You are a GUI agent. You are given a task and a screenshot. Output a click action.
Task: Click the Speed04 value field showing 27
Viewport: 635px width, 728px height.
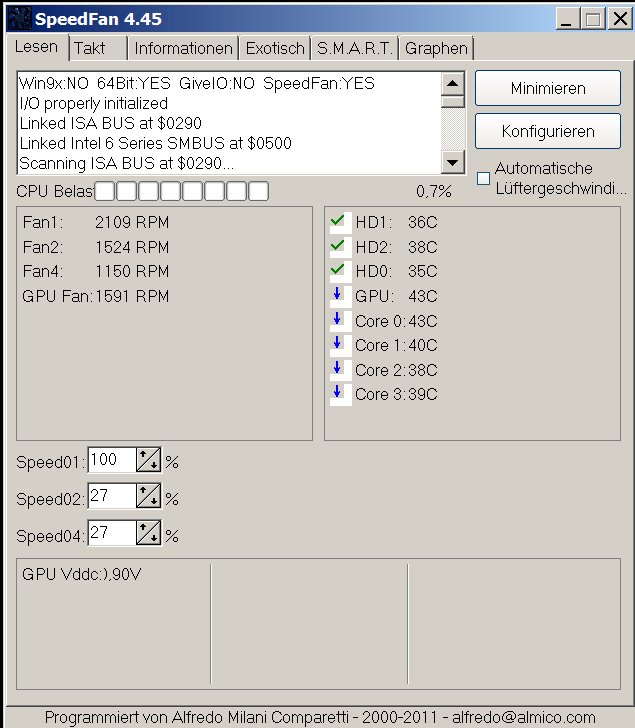pyautogui.click(x=112, y=533)
